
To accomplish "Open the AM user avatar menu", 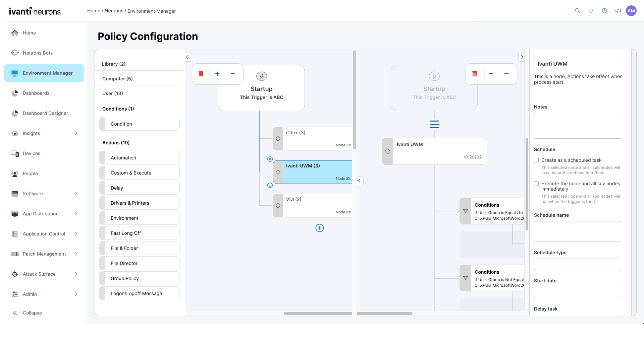I will 631,11.
